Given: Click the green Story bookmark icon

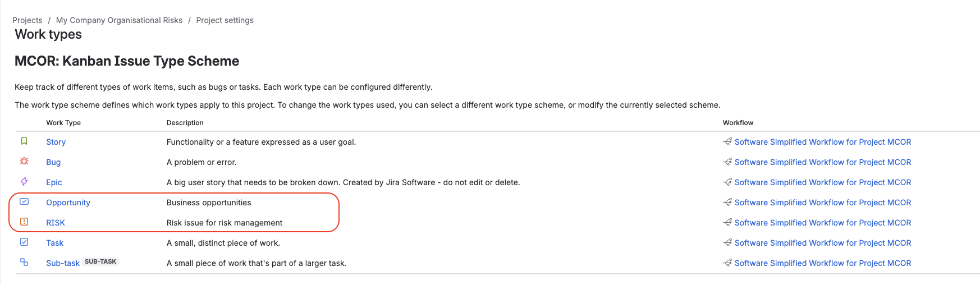Looking at the screenshot, I should tap(24, 141).
